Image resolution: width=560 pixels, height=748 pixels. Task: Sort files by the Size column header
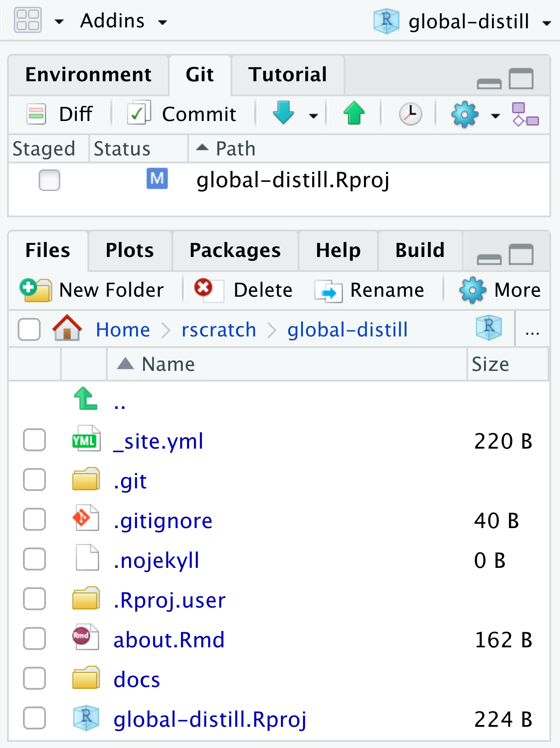490,364
